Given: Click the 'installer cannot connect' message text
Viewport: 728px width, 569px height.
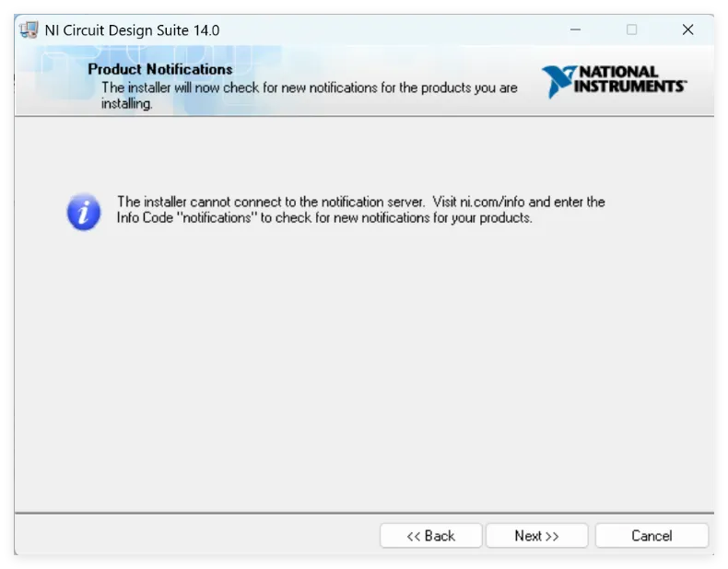Looking at the screenshot, I should pos(360,210).
